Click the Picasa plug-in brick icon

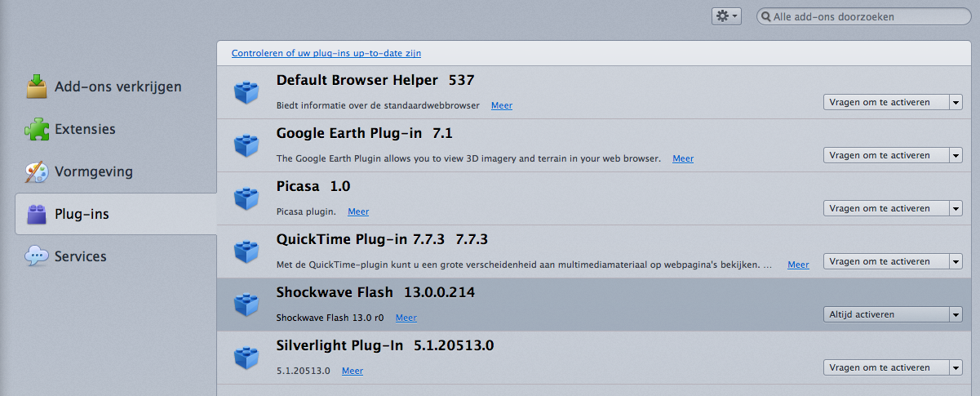[246, 198]
